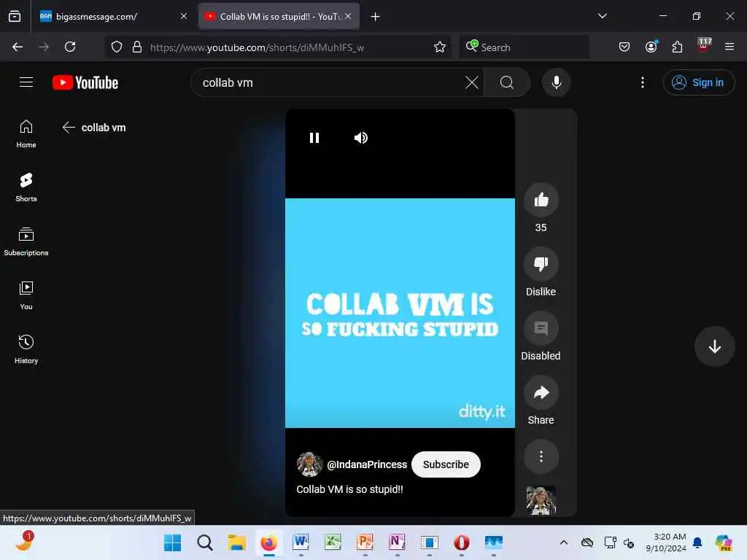Viewport: 747px width, 560px height.
Task: Search with your voice microphone
Action: coord(556,82)
